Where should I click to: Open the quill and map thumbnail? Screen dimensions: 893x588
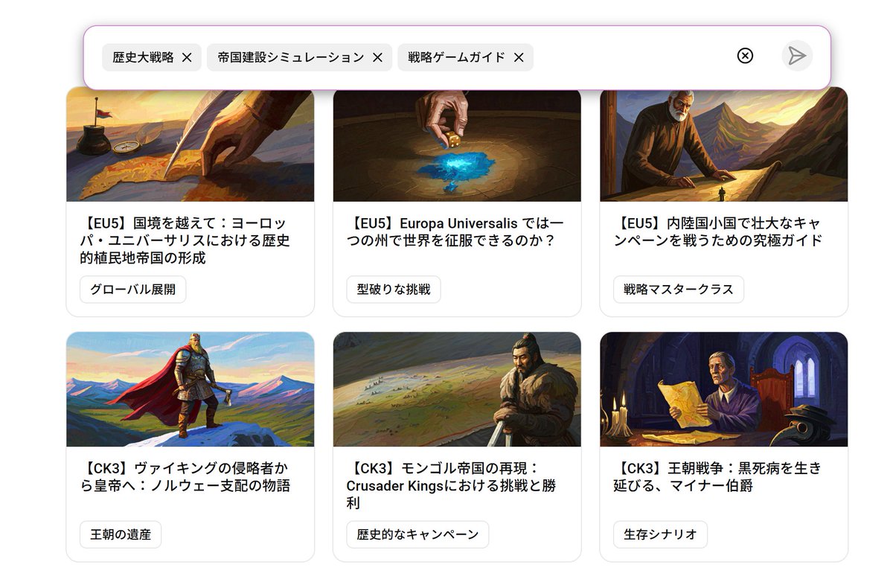point(191,145)
